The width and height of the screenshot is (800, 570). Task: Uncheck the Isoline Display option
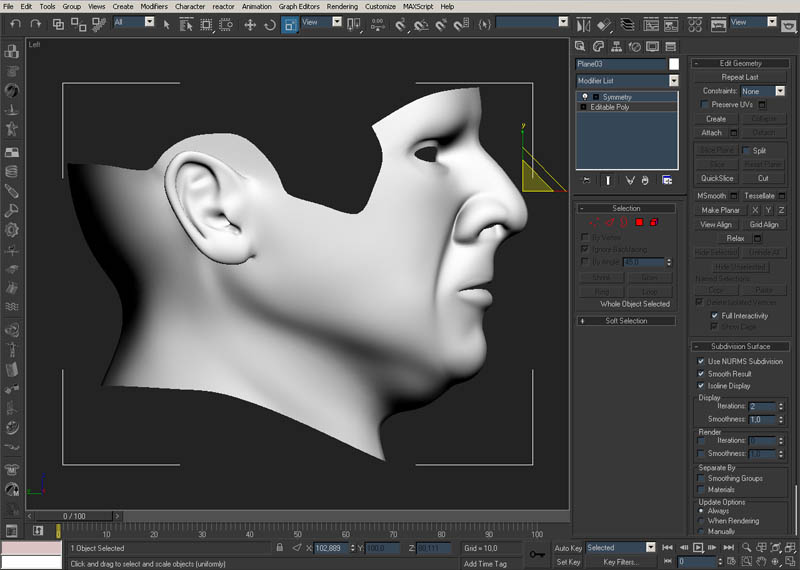(701, 385)
